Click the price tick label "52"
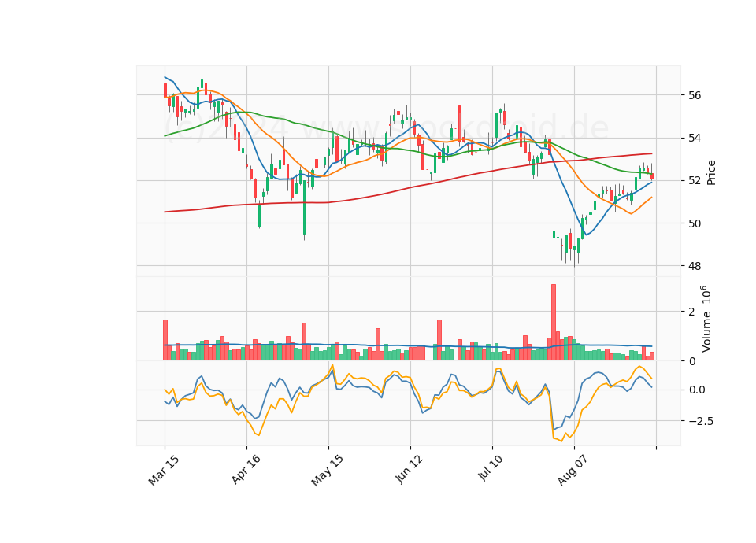The width and height of the screenshot is (756, 543). click(695, 181)
